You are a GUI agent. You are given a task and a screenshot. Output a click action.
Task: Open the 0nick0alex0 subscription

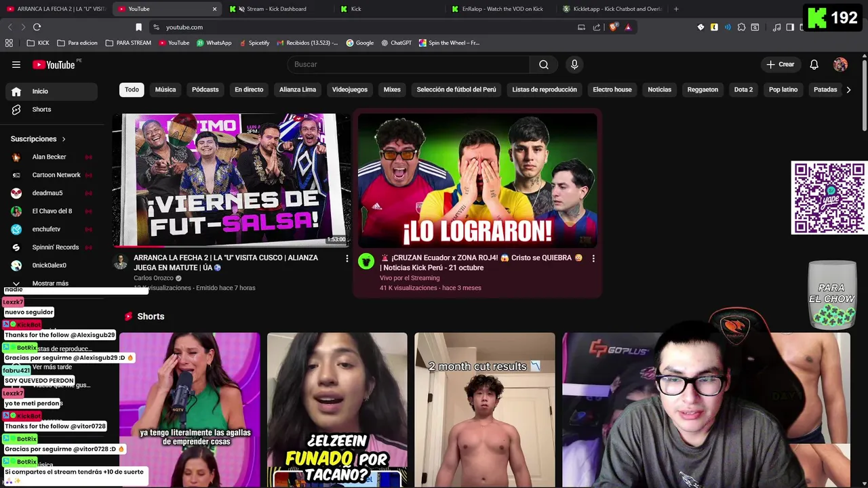[52, 265]
